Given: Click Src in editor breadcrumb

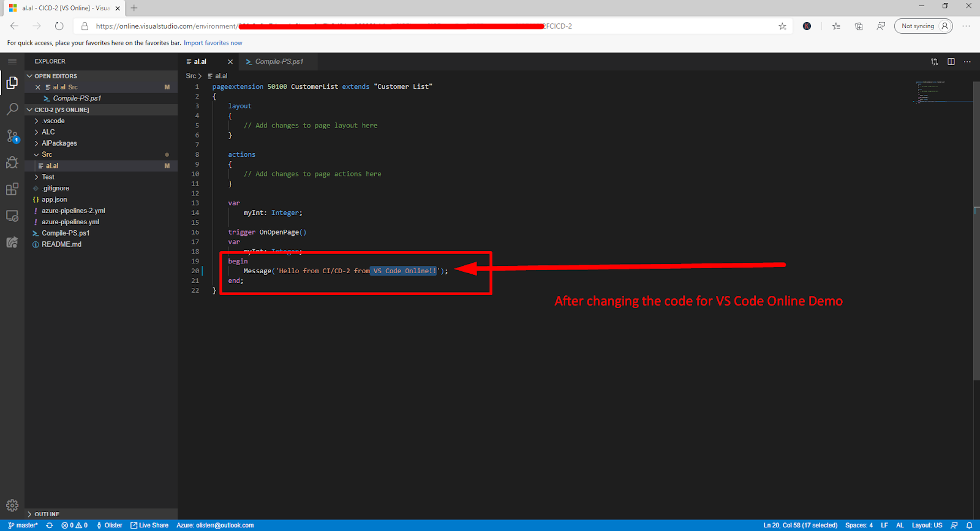Looking at the screenshot, I should (x=190, y=76).
